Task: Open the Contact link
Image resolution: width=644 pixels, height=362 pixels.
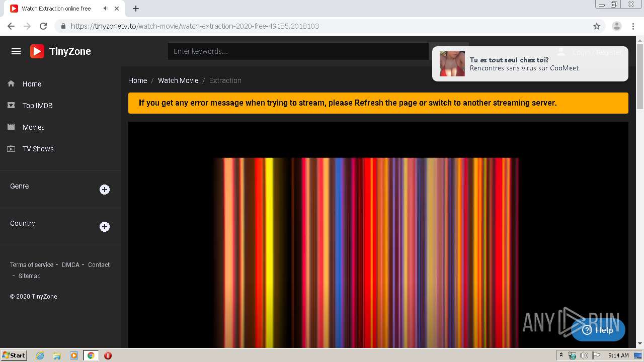Action: click(x=99, y=264)
